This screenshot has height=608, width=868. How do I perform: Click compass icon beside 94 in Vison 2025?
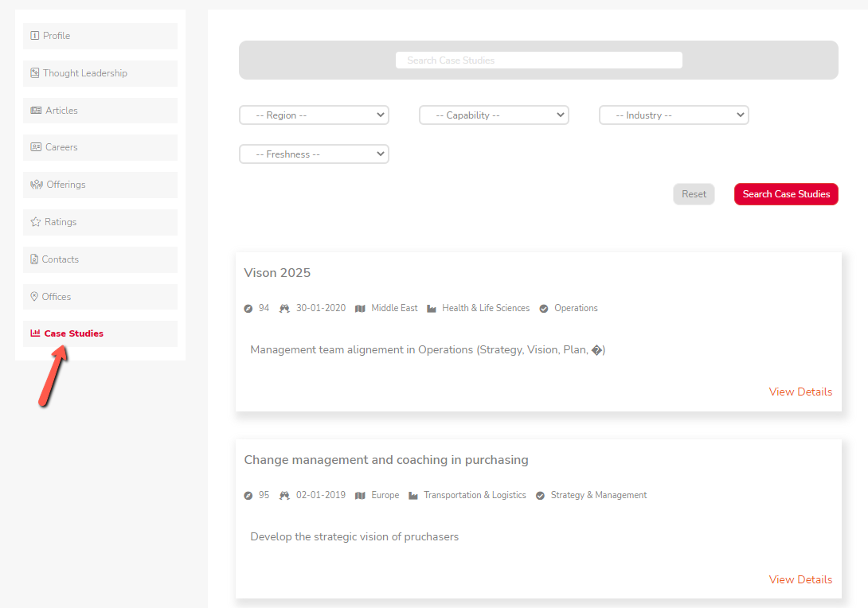click(x=248, y=309)
